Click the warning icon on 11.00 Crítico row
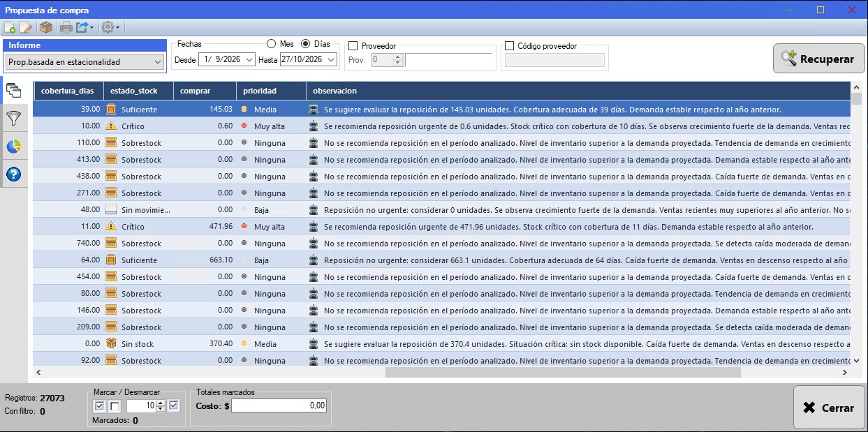Screen dimensions: 868x432 click(x=111, y=226)
